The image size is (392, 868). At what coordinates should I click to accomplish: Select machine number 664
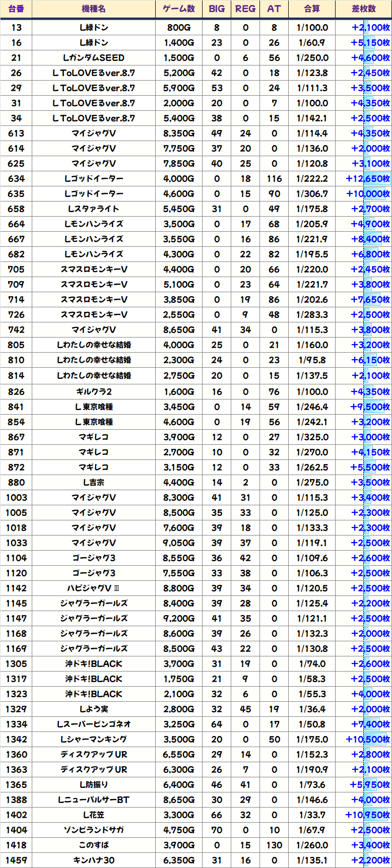pyautogui.click(x=16, y=224)
